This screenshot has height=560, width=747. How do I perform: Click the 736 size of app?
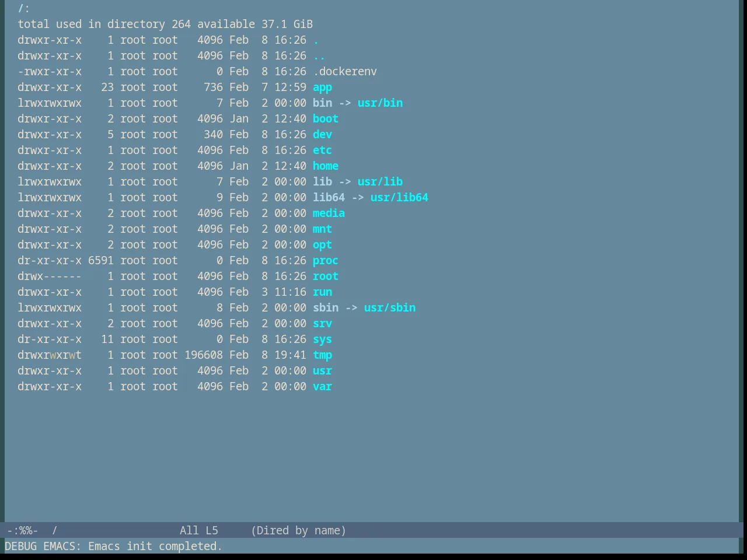213,87
